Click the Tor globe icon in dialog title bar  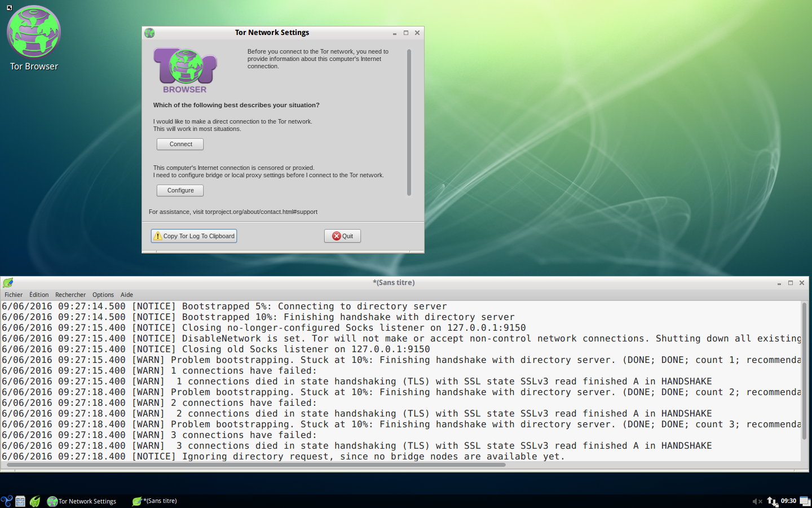[149, 33]
